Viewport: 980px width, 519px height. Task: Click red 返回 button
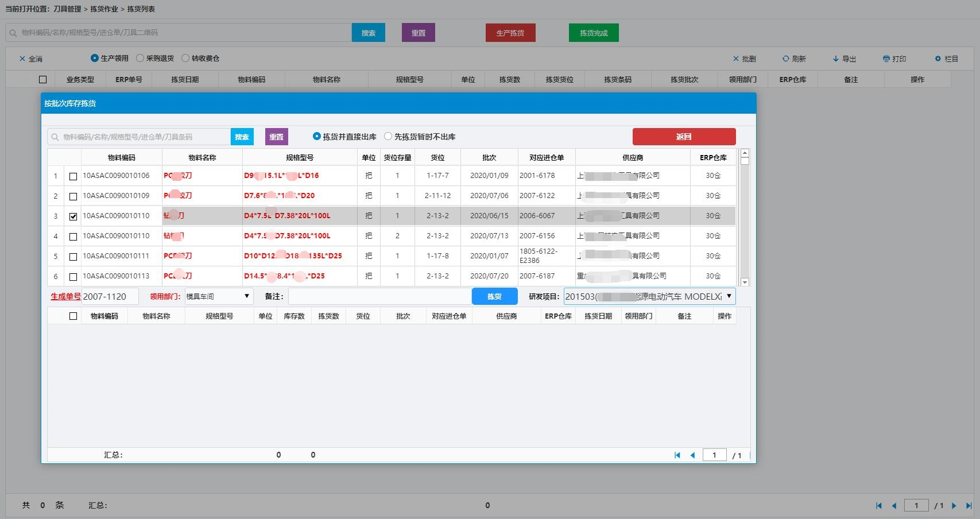(684, 137)
